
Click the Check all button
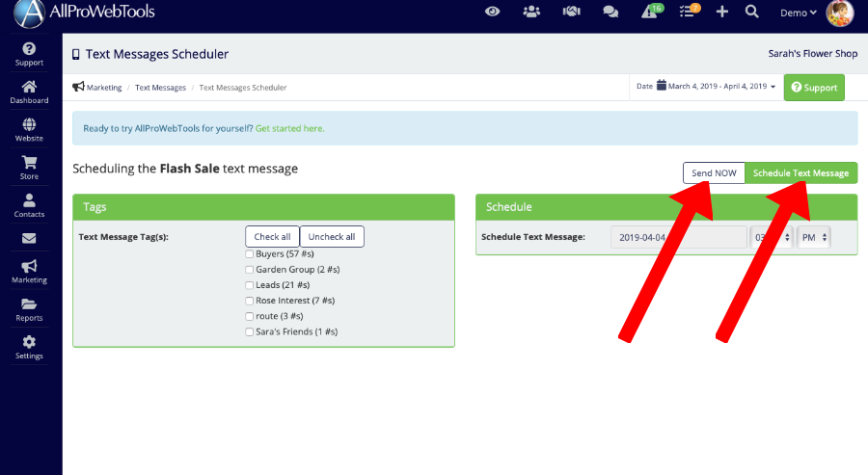coord(272,237)
